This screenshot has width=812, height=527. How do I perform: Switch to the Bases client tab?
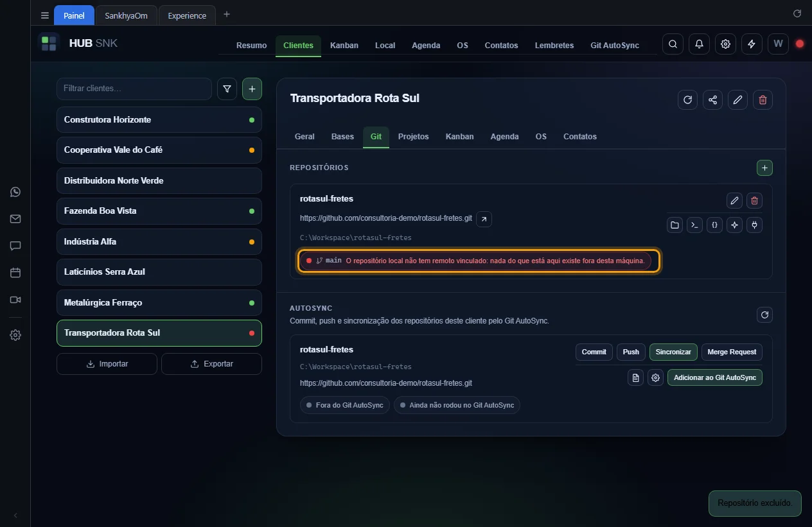342,137
